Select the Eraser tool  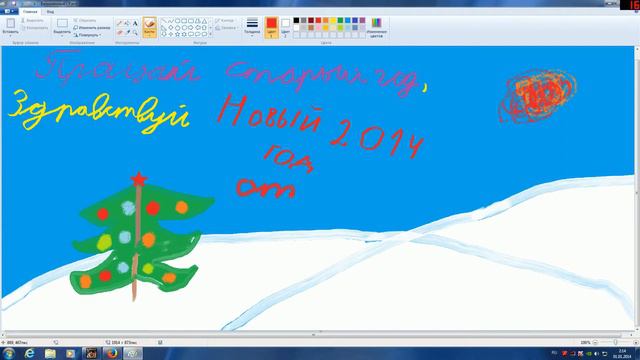(120, 32)
